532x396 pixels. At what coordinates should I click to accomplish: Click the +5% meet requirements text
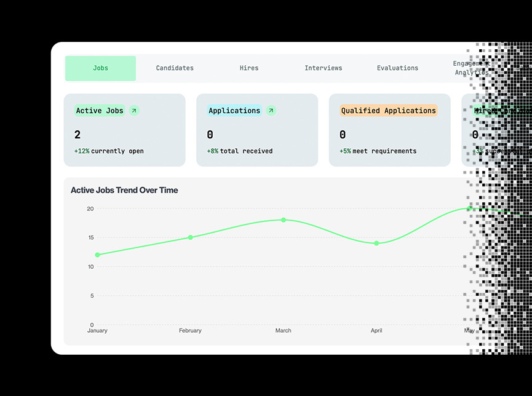tap(378, 151)
